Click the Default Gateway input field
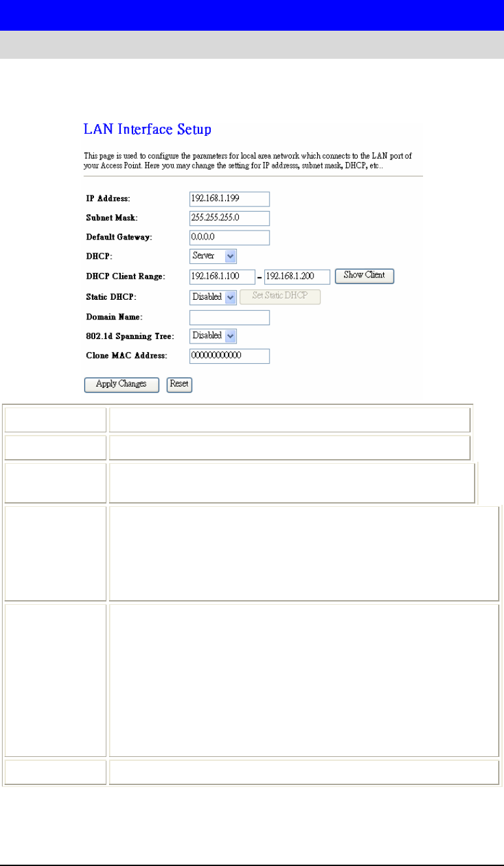The height and width of the screenshot is (866, 504). pyautogui.click(x=229, y=237)
